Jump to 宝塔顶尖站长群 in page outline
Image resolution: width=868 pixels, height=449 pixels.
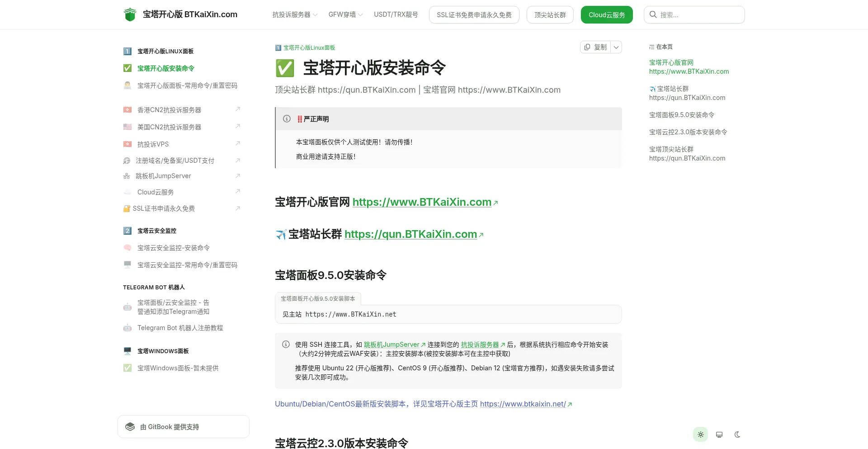687,154
